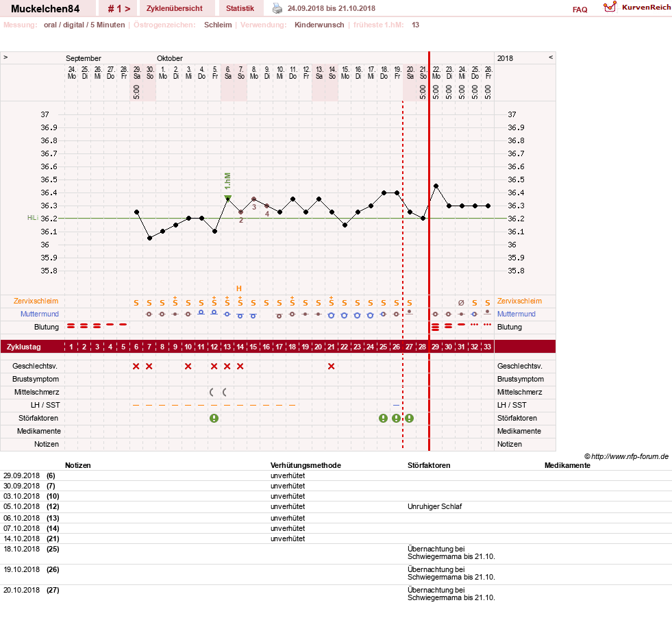Screen dimensions: 672x644
Task: Click the Muckelchen84 username heading
Action: click(x=45, y=9)
